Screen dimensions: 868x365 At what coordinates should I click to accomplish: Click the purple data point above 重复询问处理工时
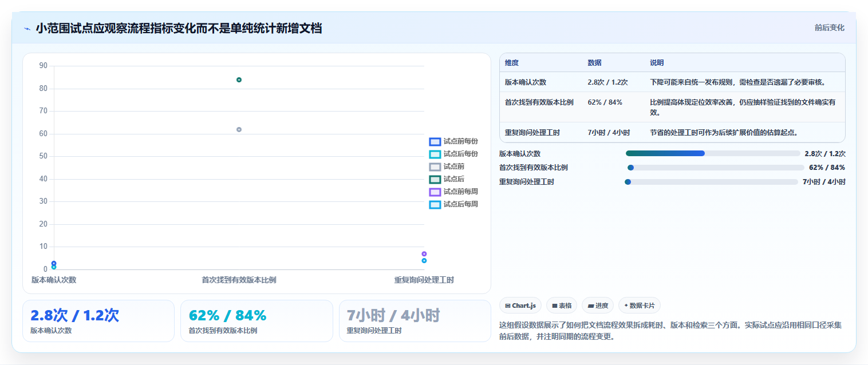pyautogui.click(x=424, y=253)
